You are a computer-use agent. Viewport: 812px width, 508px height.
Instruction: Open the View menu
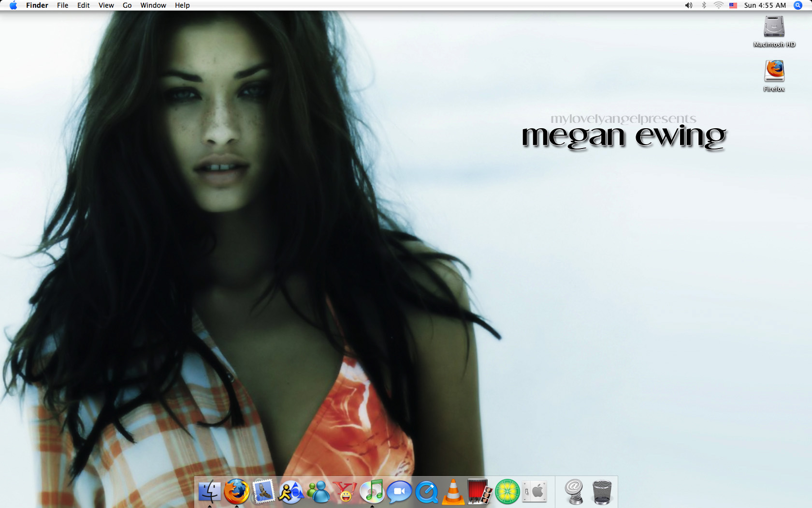point(106,5)
